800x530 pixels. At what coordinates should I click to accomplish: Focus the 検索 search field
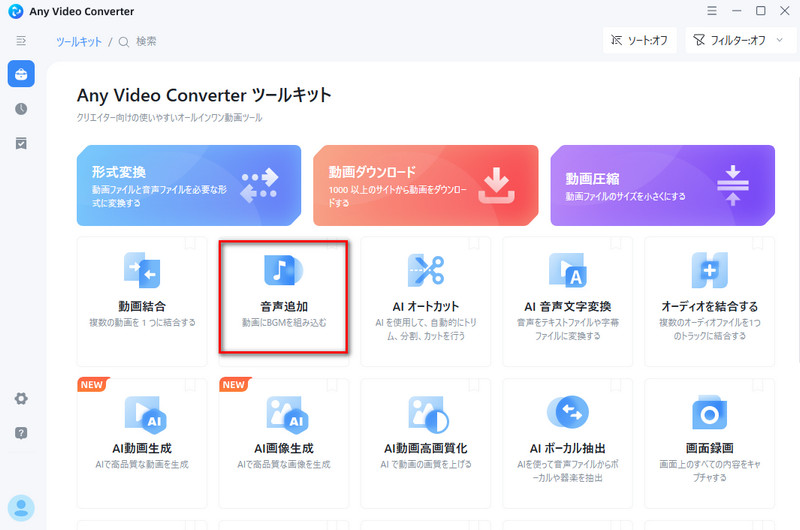(146, 41)
